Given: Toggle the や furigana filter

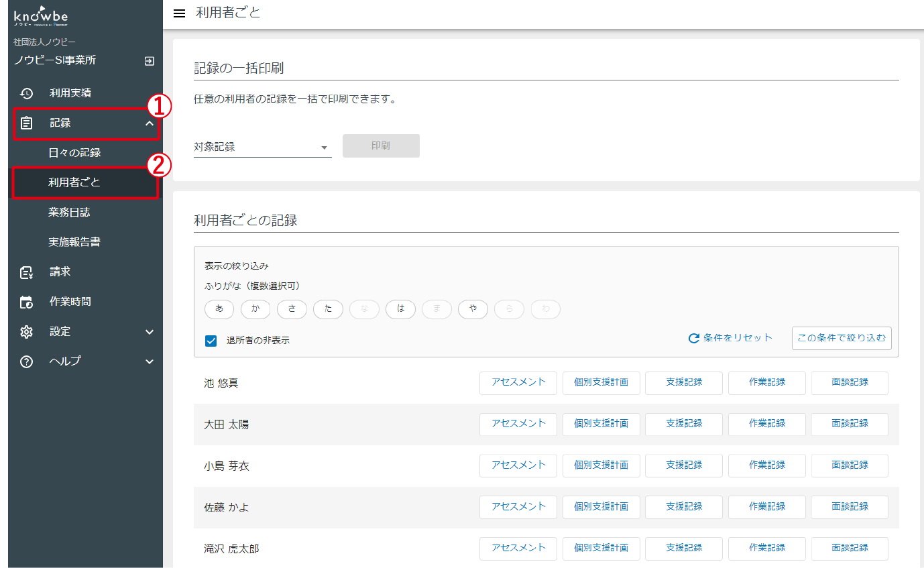Looking at the screenshot, I should click(x=473, y=309).
